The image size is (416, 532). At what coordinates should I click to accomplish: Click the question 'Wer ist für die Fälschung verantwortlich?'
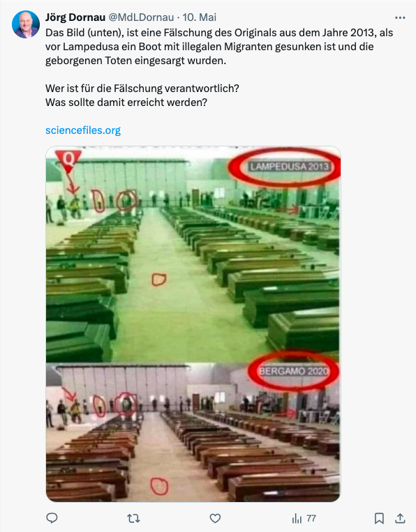(x=142, y=89)
